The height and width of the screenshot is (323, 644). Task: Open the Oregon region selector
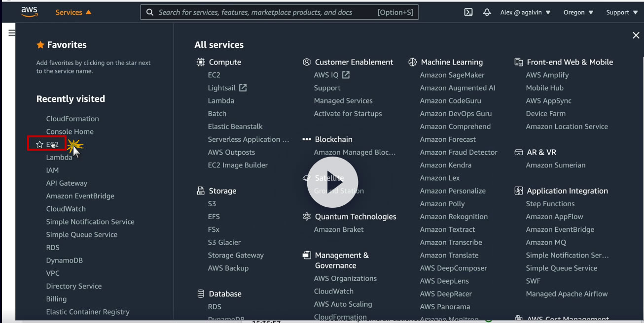[x=578, y=12]
